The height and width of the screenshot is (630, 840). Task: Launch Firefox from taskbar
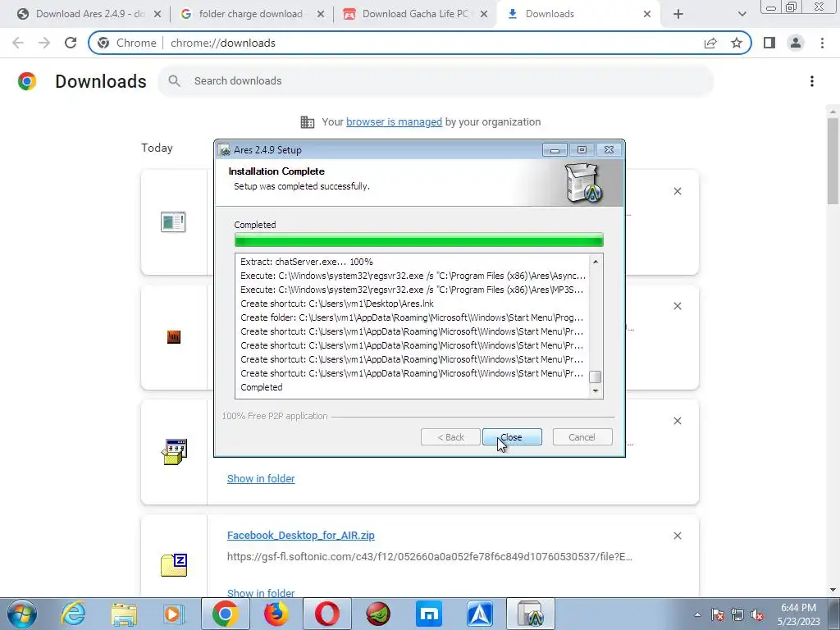click(276, 614)
